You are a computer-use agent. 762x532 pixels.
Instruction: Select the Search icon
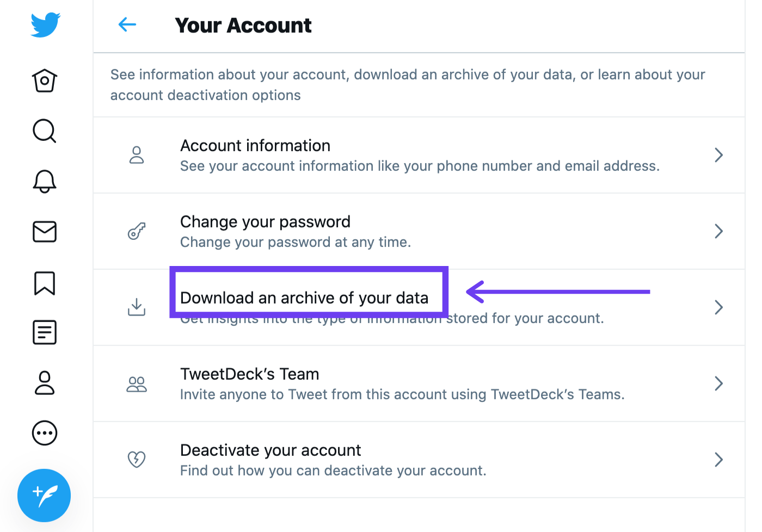pos(44,131)
